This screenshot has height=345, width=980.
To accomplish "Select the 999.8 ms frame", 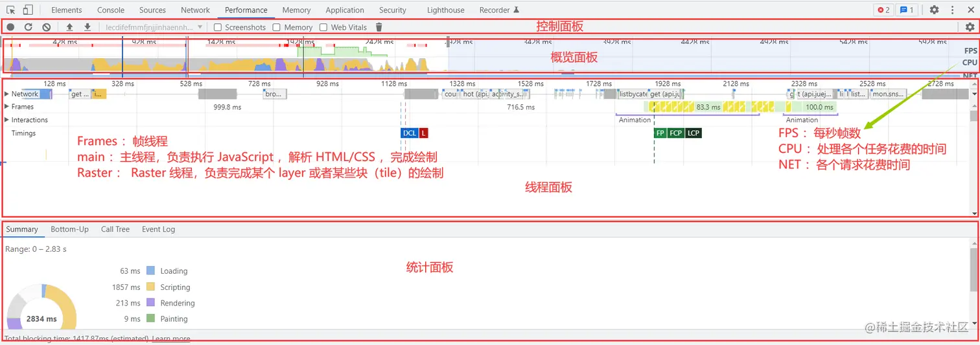I will (x=227, y=107).
